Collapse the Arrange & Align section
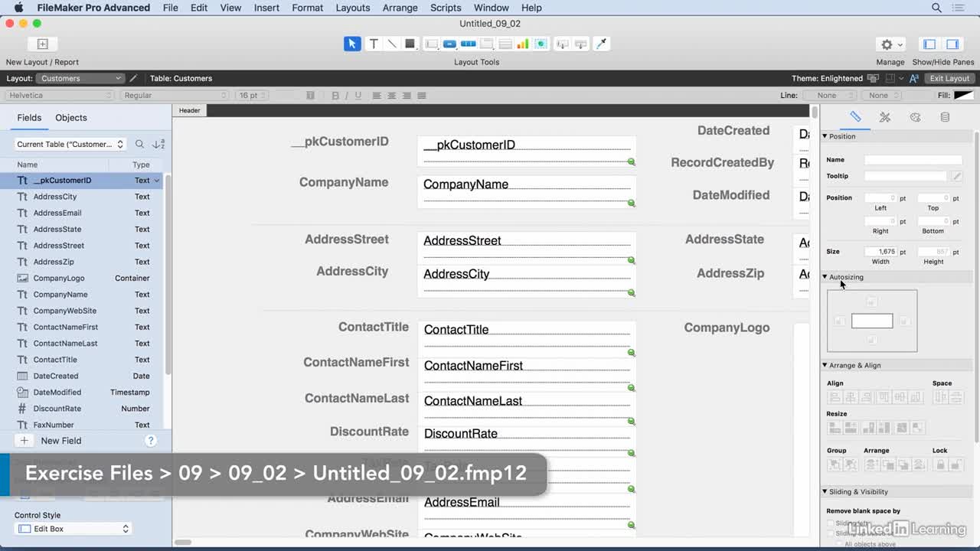 coord(825,365)
